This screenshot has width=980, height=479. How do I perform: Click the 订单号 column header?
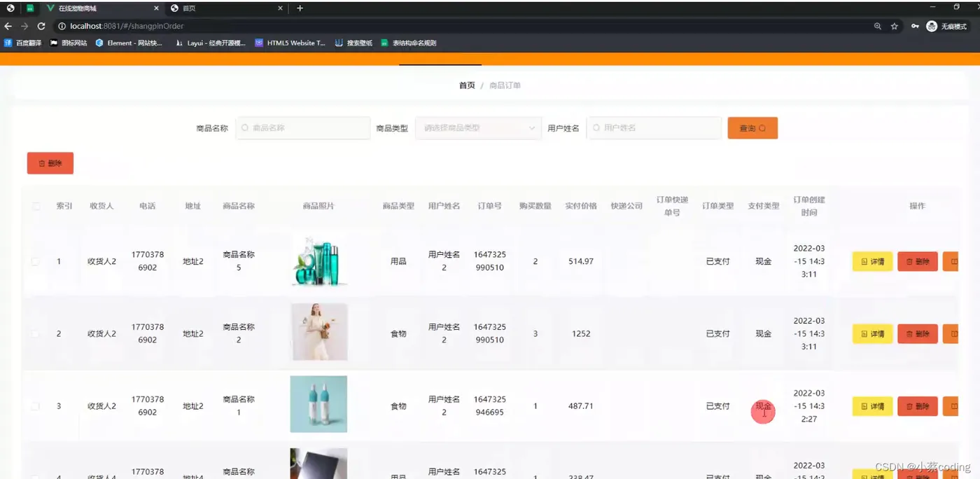tap(489, 206)
